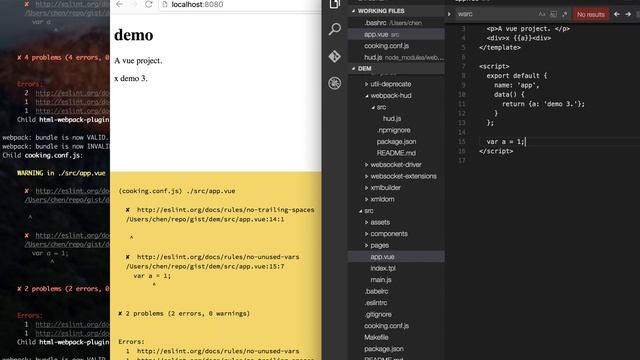Expand the xmlbuilder folder
This screenshot has width=640, height=360.
click(367, 188)
